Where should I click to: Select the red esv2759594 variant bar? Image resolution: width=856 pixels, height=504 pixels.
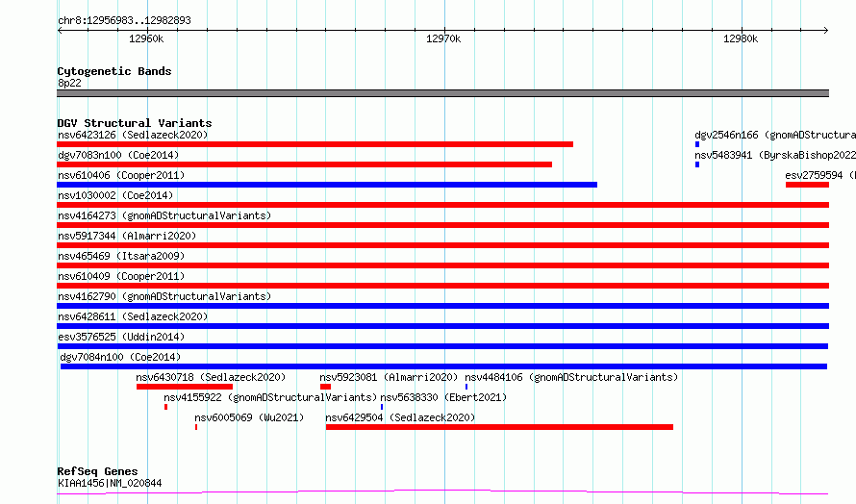tap(807, 185)
